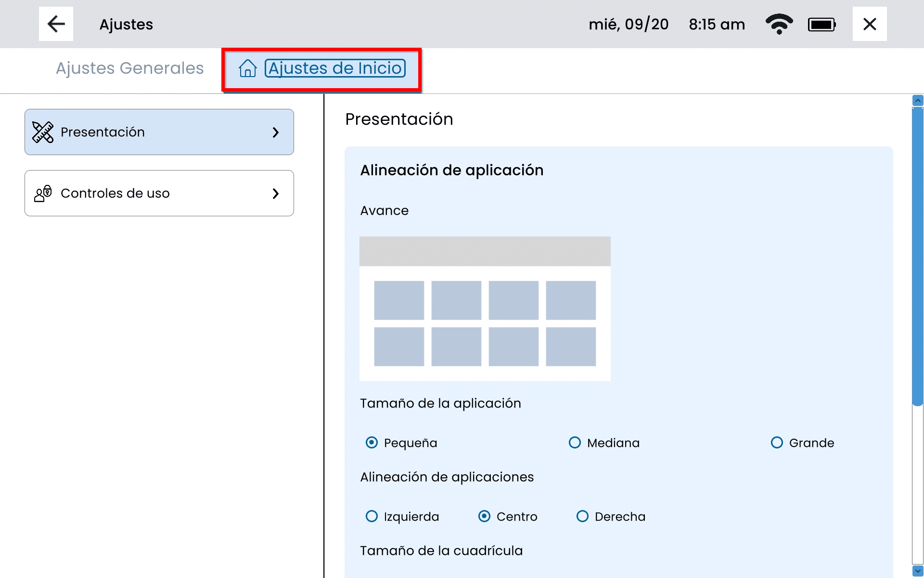This screenshot has width=924, height=578.
Task: Select Grande application size
Action: 777,442
